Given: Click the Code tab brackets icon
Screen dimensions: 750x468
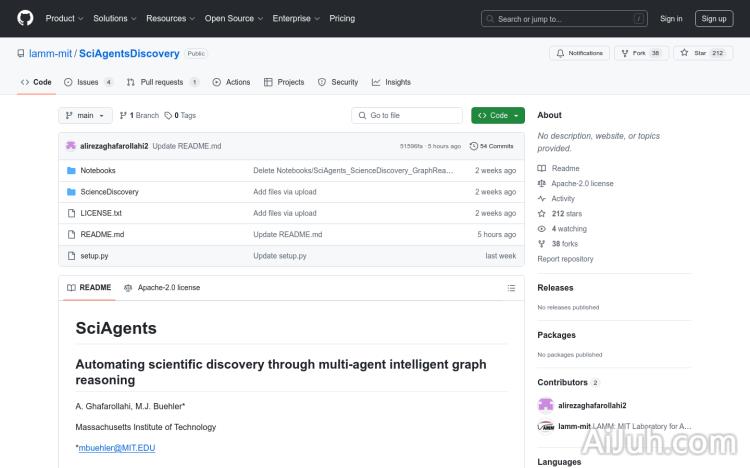Looking at the screenshot, I should [25, 82].
